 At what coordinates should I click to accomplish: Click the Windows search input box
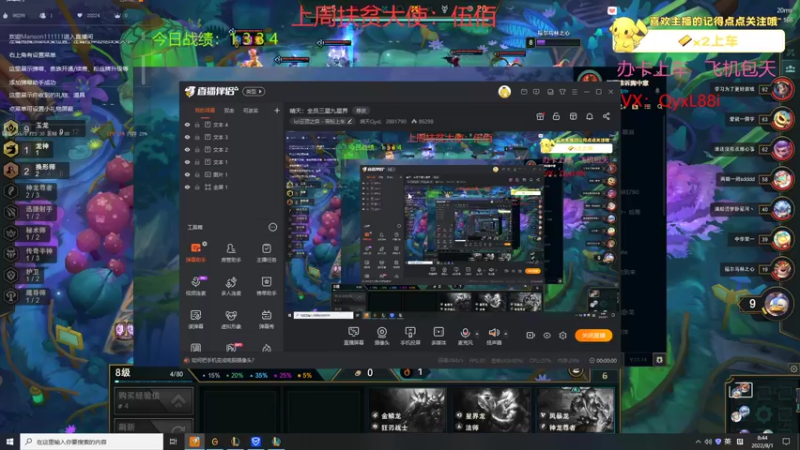tap(92, 442)
